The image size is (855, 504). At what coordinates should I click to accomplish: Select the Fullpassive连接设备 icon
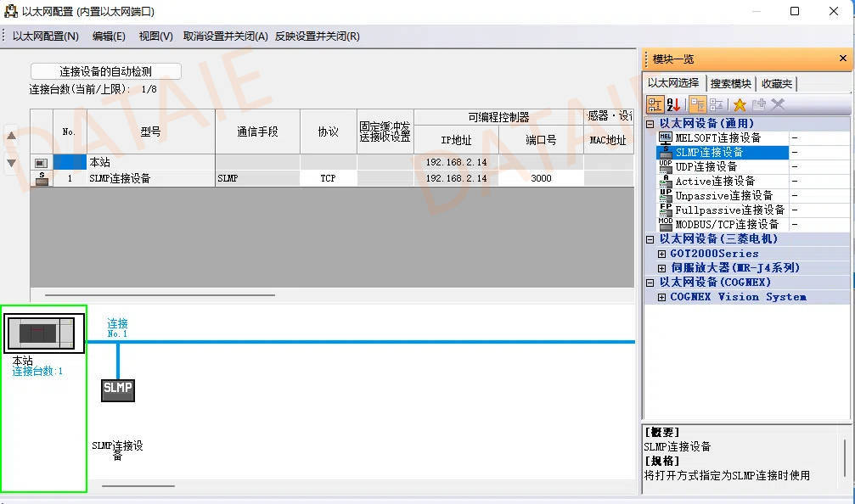[666, 210]
